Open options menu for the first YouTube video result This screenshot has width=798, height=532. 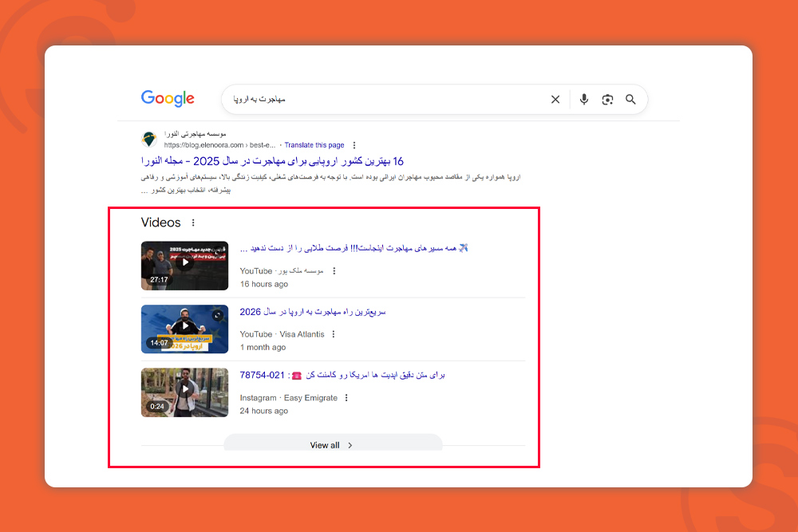tap(333, 270)
